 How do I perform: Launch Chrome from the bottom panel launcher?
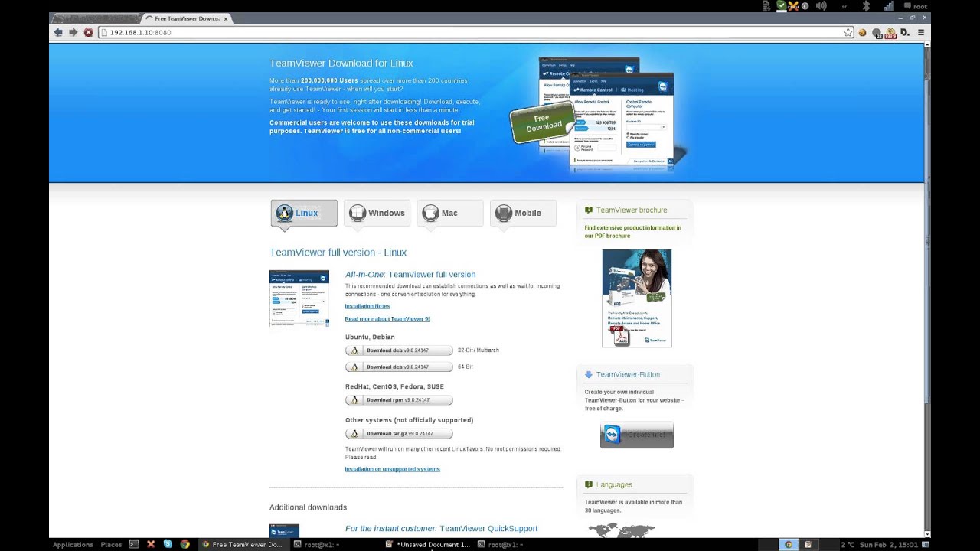click(x=185, y=545)
